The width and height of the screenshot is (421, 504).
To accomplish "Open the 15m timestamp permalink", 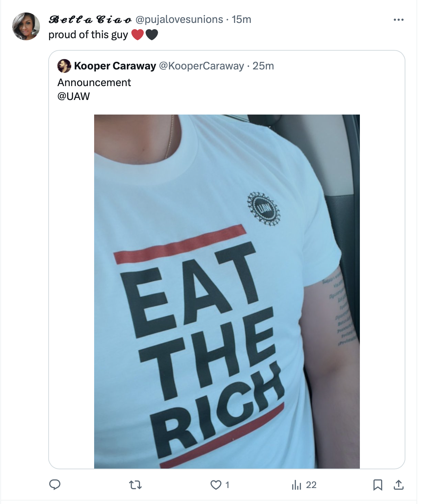I will 241,19.
